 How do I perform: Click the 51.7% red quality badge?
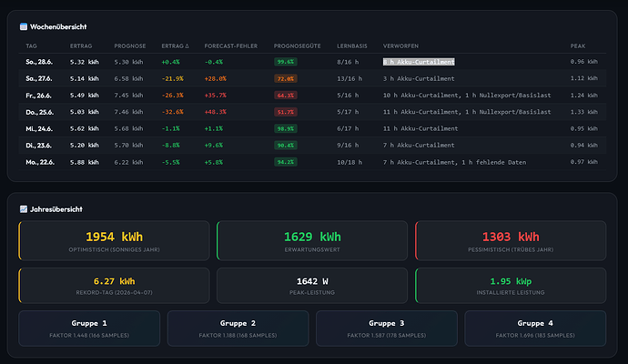coord(286,112)
